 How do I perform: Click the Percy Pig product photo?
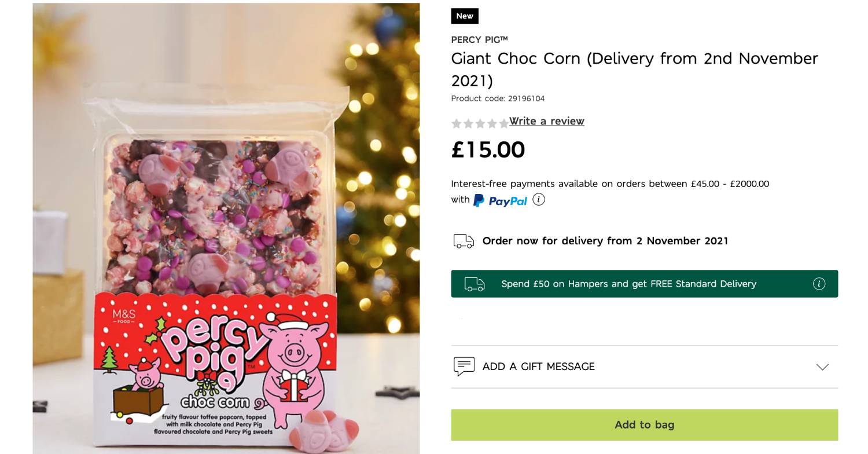click(x=226, y=226)
